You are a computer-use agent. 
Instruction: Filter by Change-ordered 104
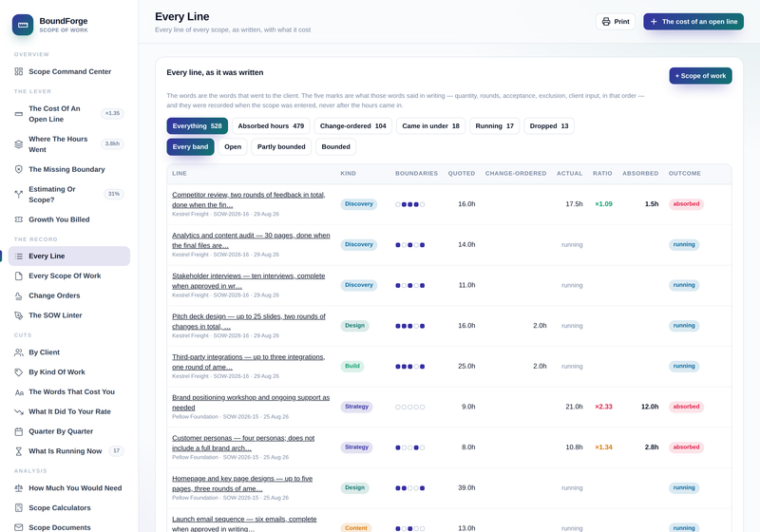[352, 126]
